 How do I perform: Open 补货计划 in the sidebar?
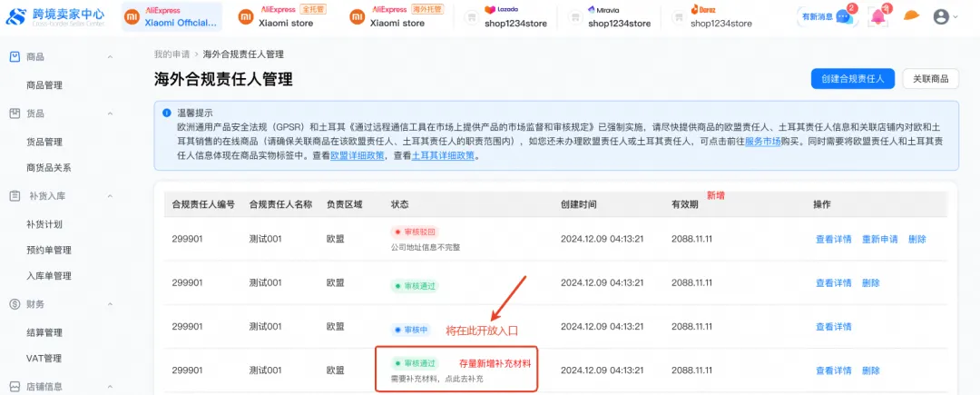(x=44, y=224)
